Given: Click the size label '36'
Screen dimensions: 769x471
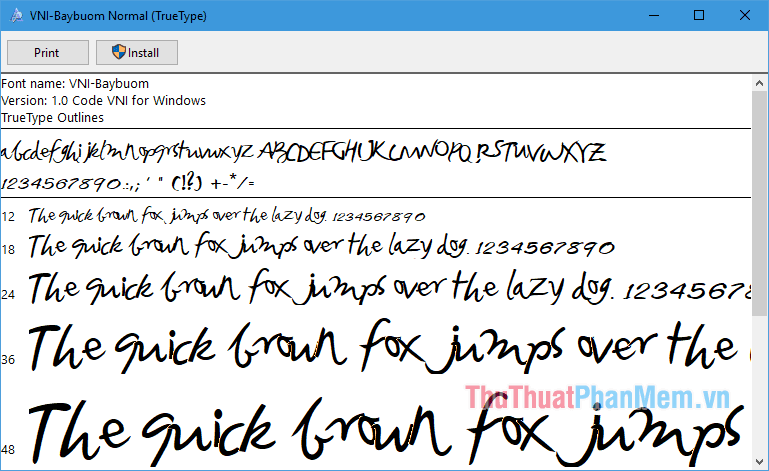Looking at the screenshot, I should pyautogui.click(x=8, y=360).
